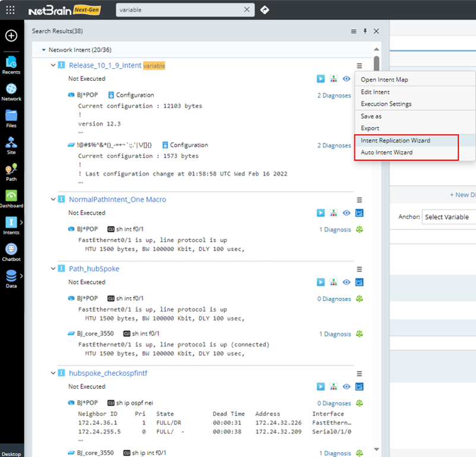Open the Anchor Select Variable dropdown
This screenshot has width=476, height=457.
coord(448,217)
